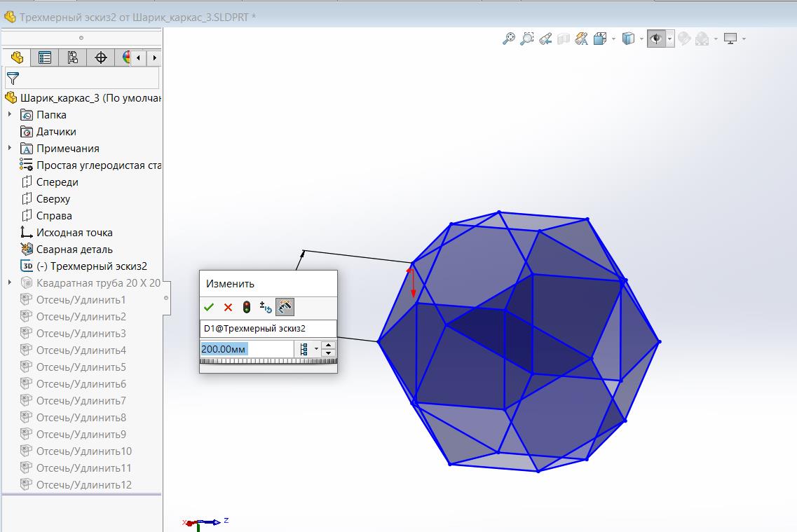Select the Датчики sensors item
Screen dimensions: 797x532
click(x=48, y=132)
